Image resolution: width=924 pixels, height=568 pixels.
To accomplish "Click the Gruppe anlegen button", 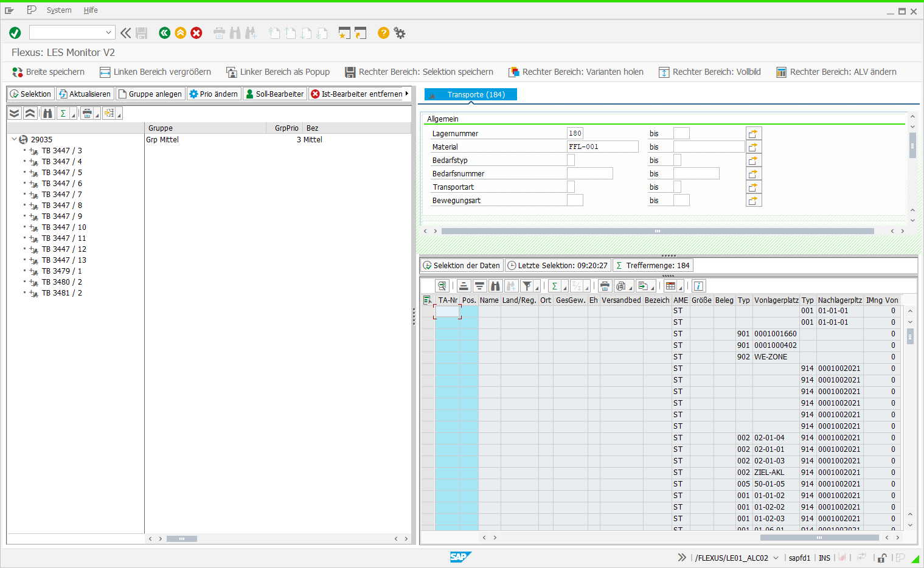I will (x=150, y=94).
